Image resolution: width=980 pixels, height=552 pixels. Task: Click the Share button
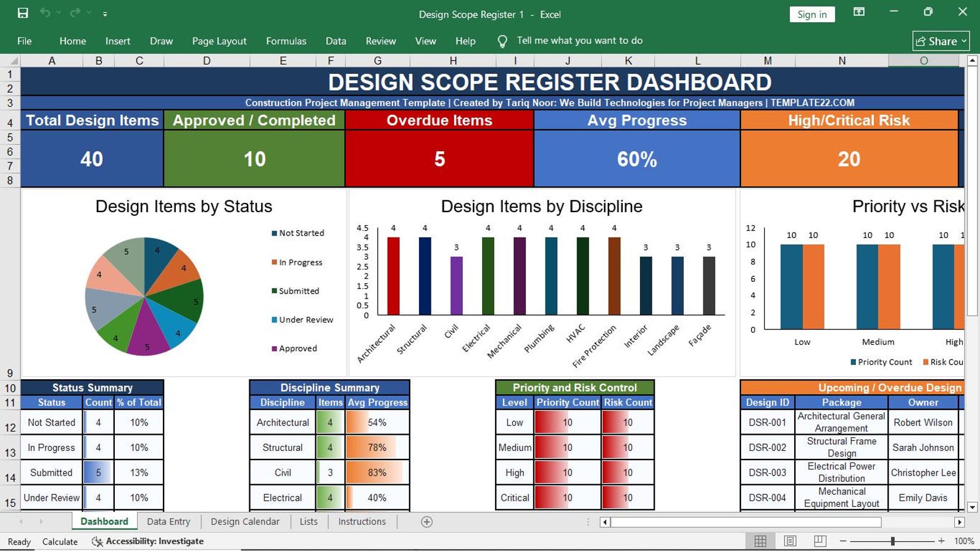[x=941, y=41]
